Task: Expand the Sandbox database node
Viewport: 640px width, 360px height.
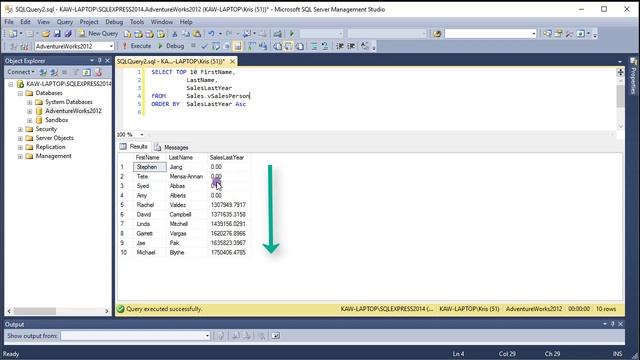Action: coord(29,120)
